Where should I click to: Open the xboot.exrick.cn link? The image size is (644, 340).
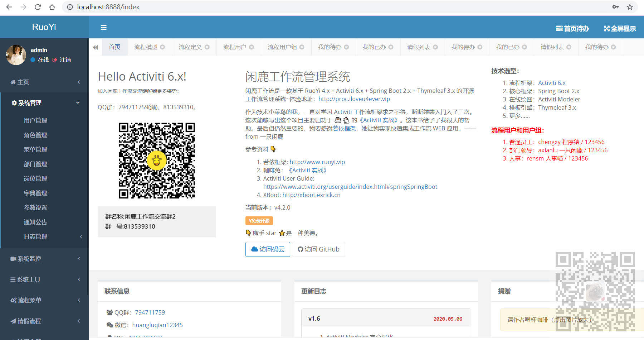(312, 195)
